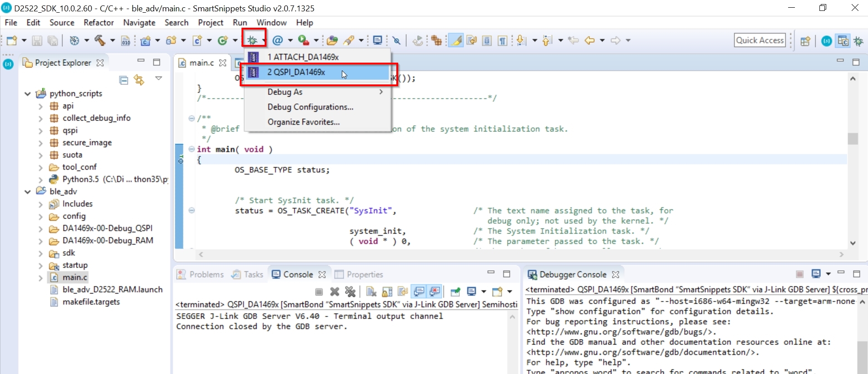Open Project Explorer view menu triangle
This screenshot has width=868, height=374.
point(158,79)
